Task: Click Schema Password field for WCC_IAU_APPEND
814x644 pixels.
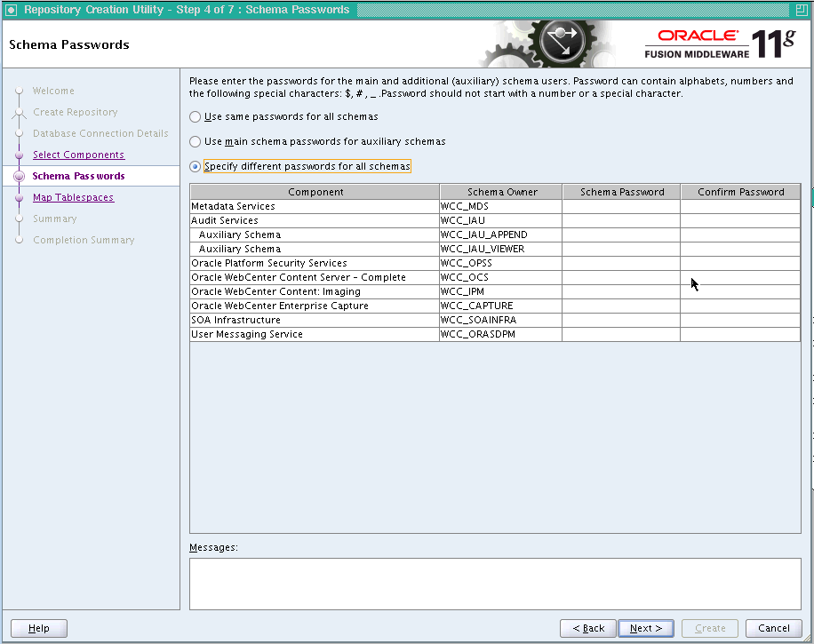Action: point(621,235)
